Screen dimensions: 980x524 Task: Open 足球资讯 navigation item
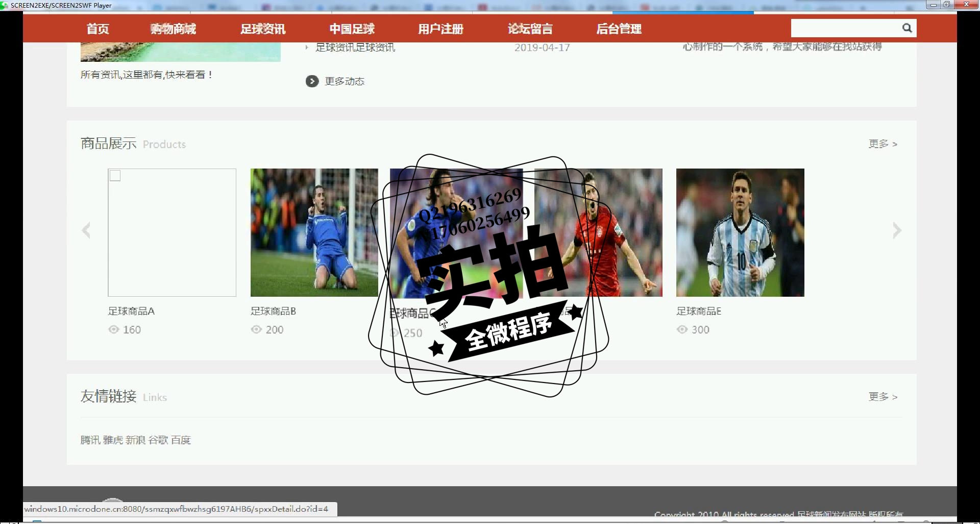pos(263,29)
